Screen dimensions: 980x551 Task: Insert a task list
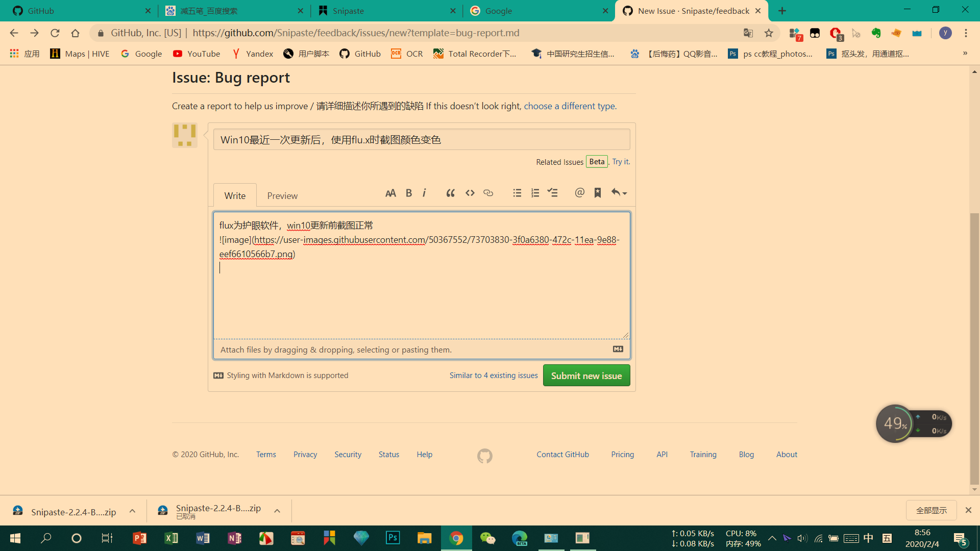pyautogui.click(x=553, y=193)
